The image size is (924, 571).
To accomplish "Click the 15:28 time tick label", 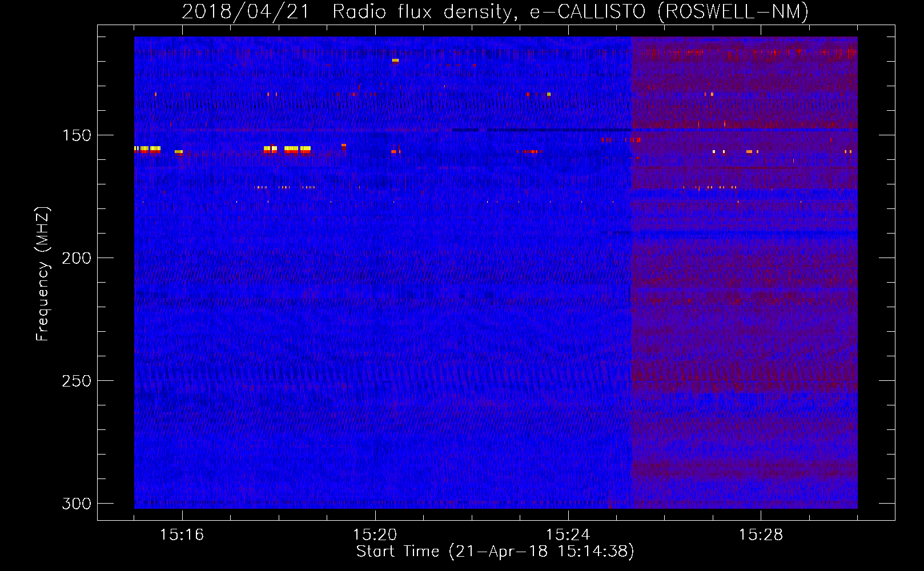I will [761, 535].
